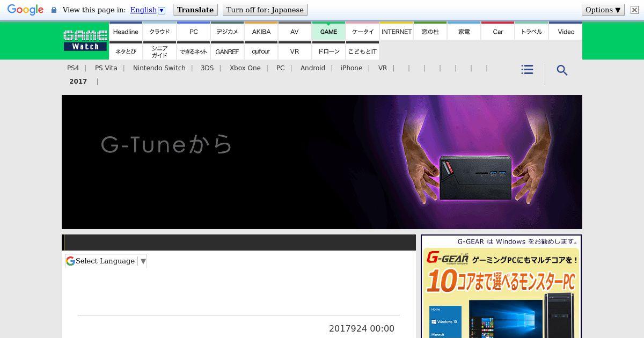
Task: Click the G-Tune banner advertisement
Action: coord(322,162)
